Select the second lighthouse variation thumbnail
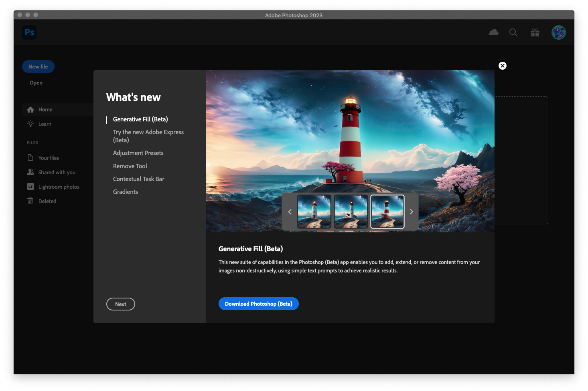The height and width of the screenshot is (391, 588). pyautogui.click(x=351, y=212)
